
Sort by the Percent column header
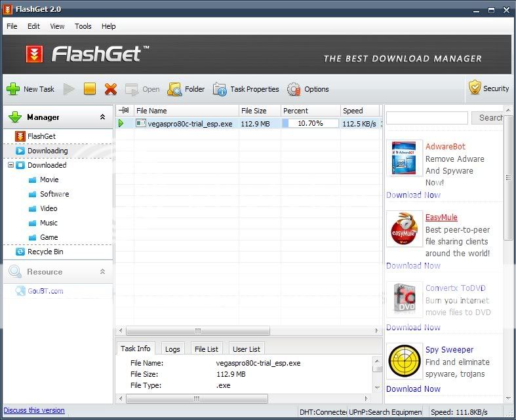click(311, 111)
